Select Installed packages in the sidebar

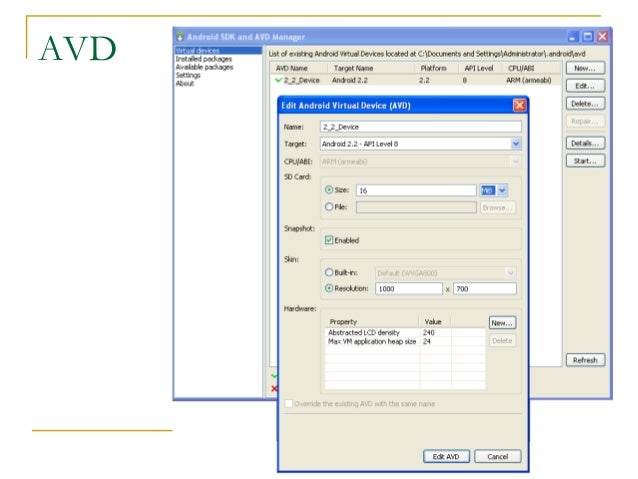click(204, 59)
